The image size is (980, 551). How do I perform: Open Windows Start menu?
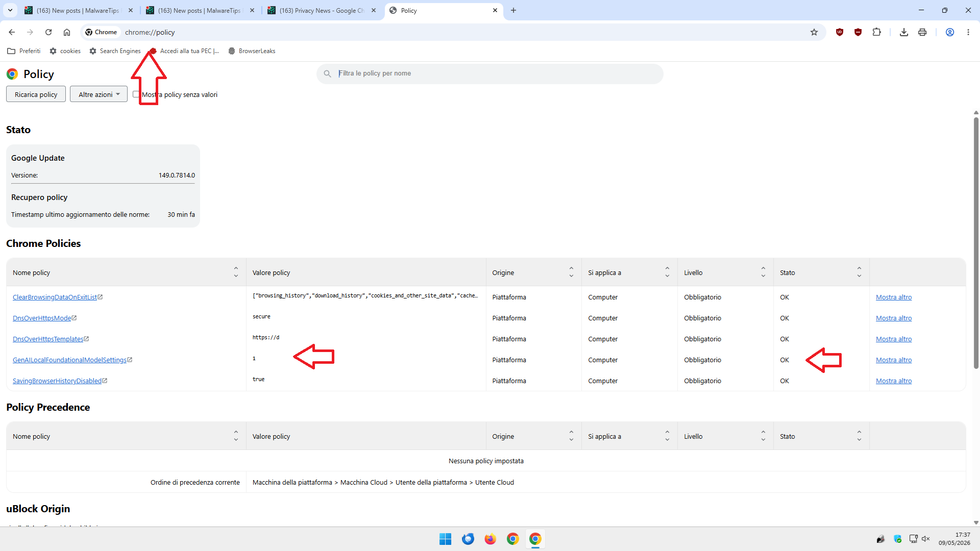pos(445,539)
